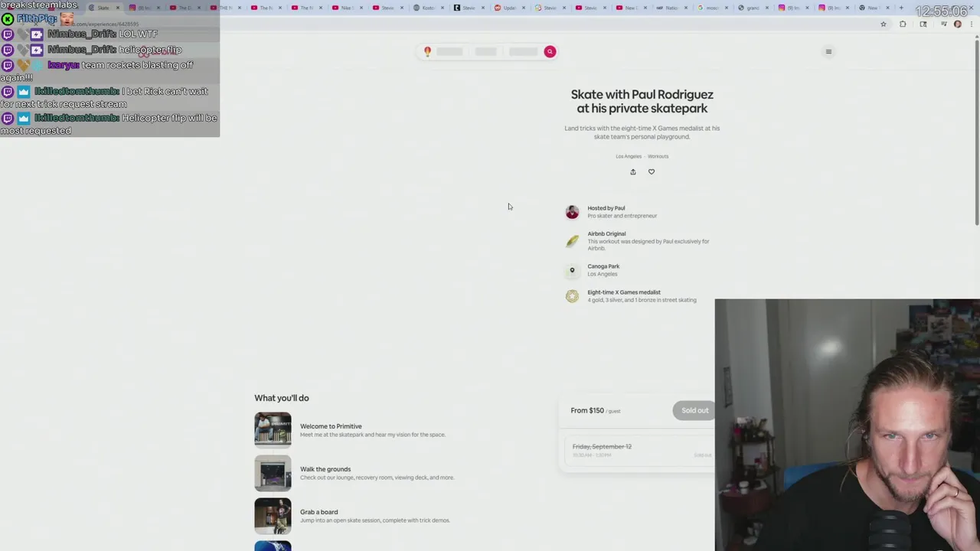Screen dimensions: 980x551
Task: Click the share icon under the title
Action: coord(633,172)
